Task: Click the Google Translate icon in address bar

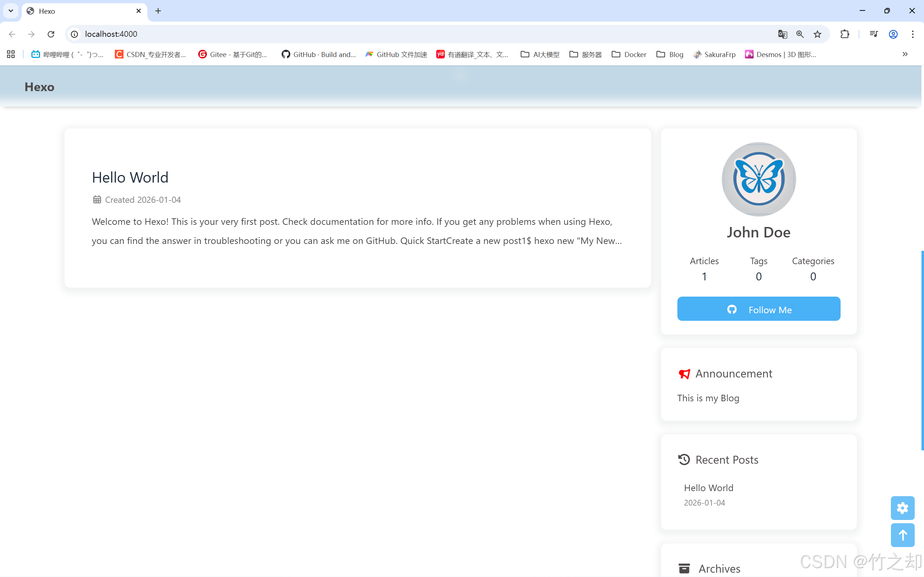Action: pos(782,34)
